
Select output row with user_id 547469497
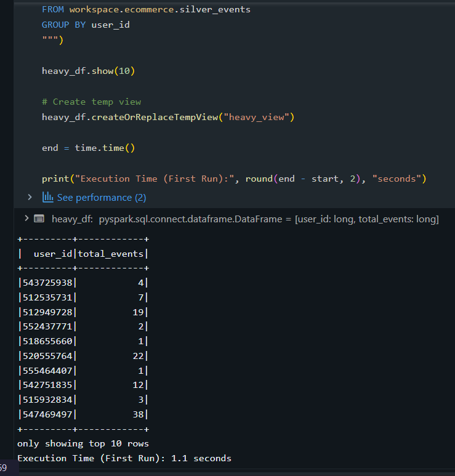coord(83,414)
